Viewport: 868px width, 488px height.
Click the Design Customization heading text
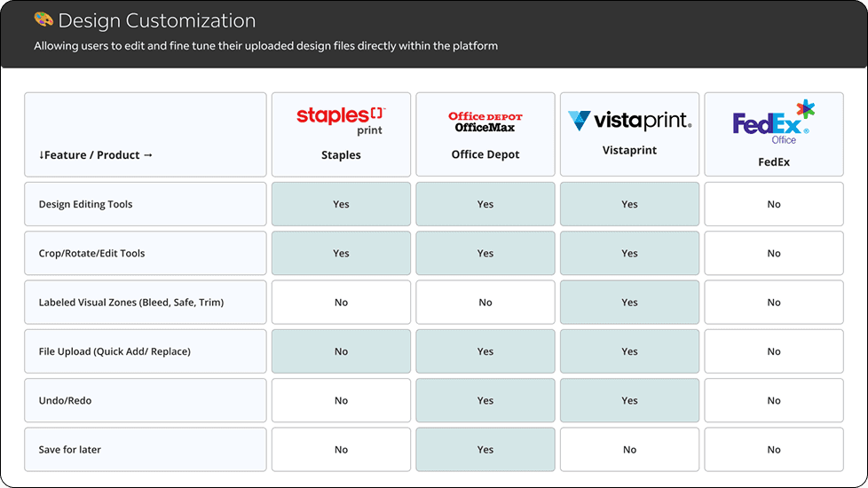click(x=157, y=20)
